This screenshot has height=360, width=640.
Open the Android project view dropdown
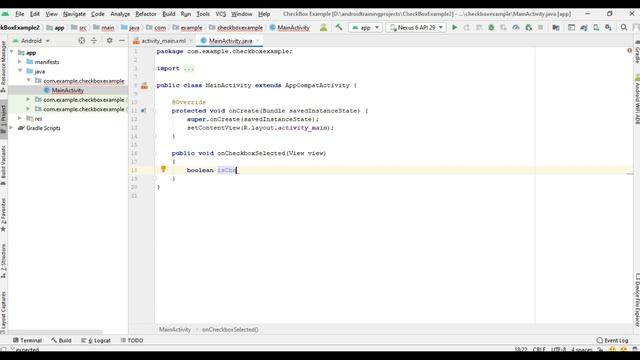point(31,41)
